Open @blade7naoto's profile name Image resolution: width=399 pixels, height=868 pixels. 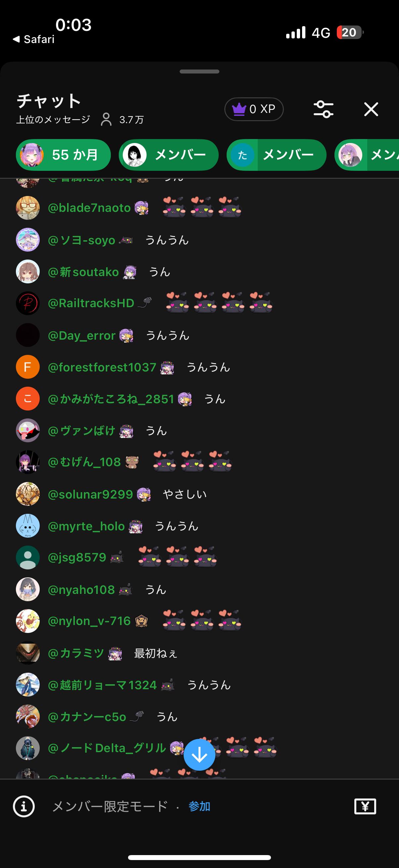click(89, 208)
